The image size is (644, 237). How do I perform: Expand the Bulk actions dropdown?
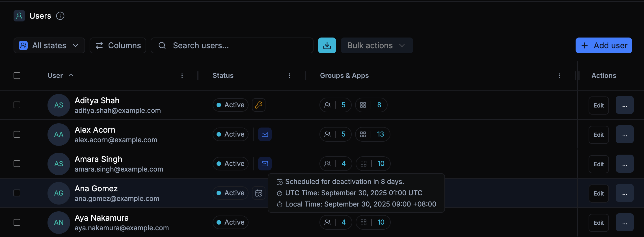[x=377, y=45]
